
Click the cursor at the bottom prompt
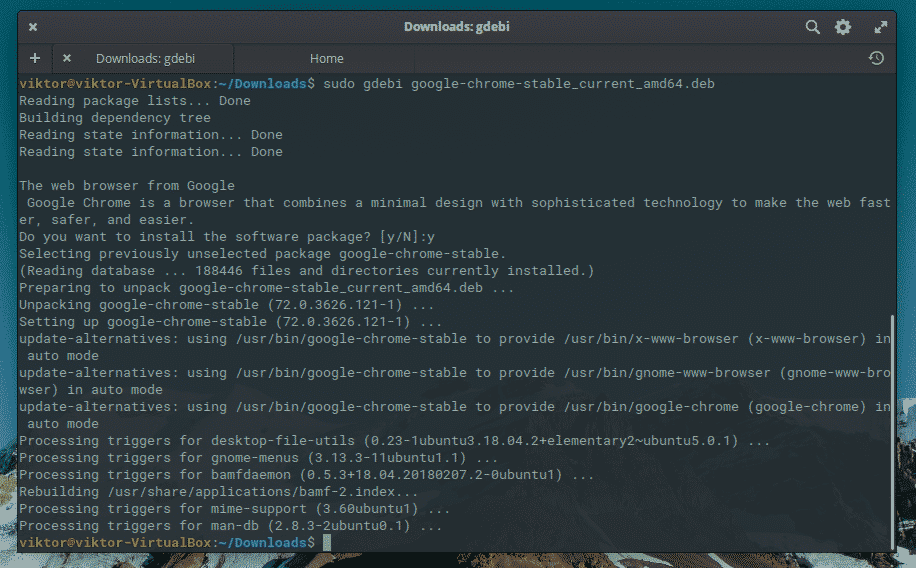pos(327,542)
